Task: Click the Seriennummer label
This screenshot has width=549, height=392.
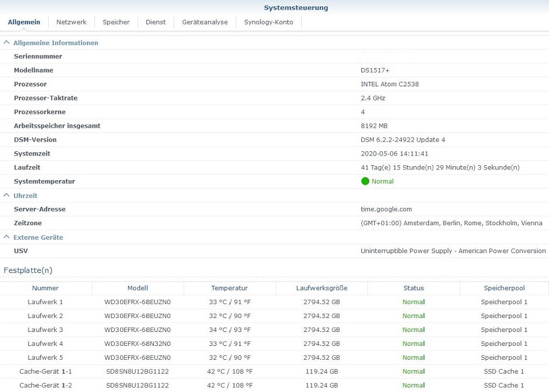Action: [x=38, y=56]
